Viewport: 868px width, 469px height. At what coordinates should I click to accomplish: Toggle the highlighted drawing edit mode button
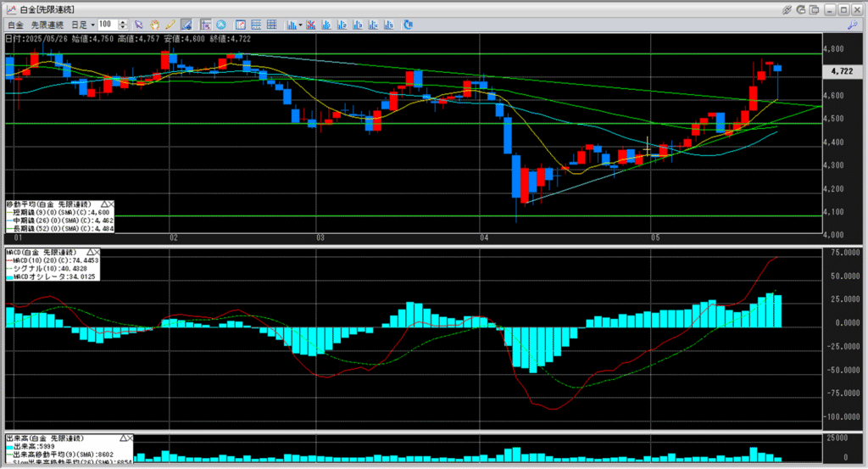(186, 25)
